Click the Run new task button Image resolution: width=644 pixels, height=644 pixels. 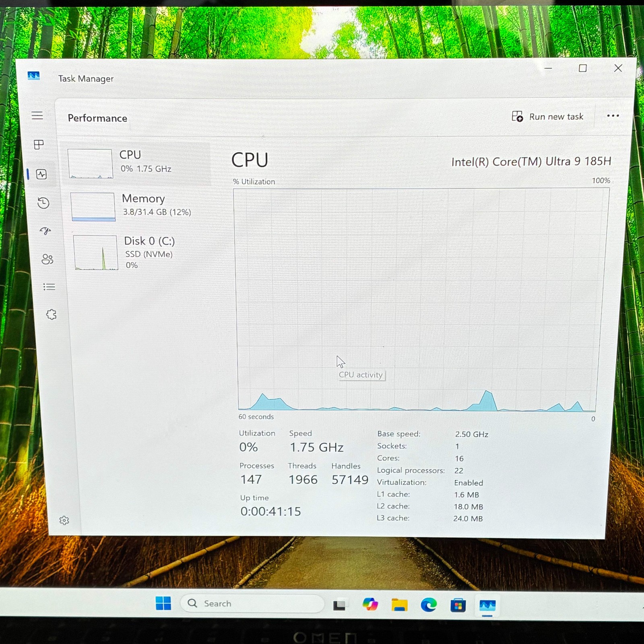(x=547, y=117)
